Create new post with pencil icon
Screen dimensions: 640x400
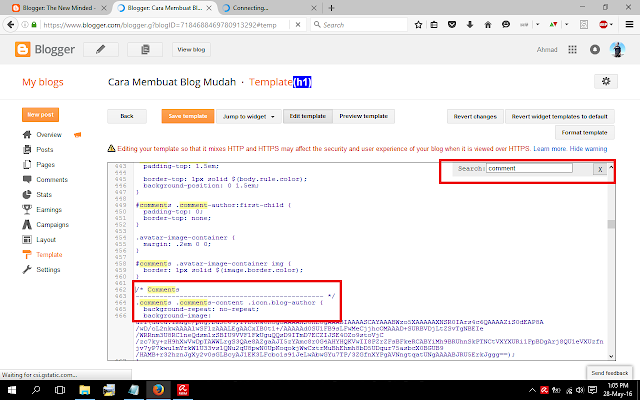[x=101, y=49]
